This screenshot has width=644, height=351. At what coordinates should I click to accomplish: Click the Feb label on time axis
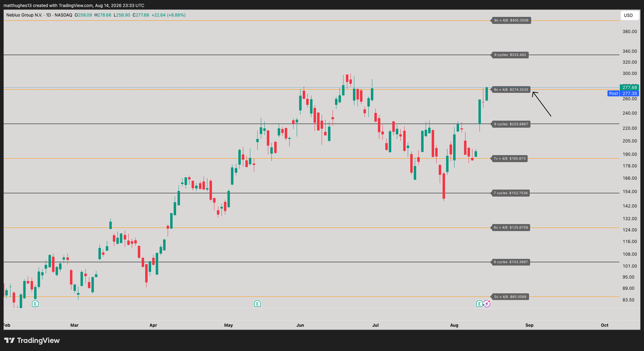click(7, 325)
